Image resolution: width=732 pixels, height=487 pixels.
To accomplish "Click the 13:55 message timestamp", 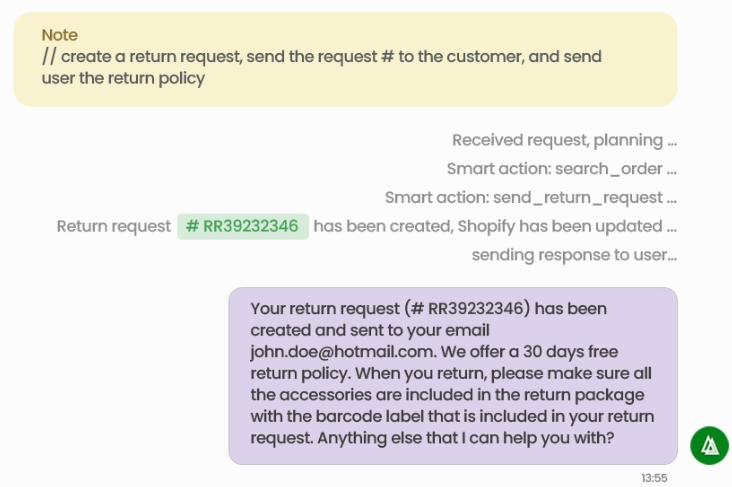I will (x=654, y=478).
